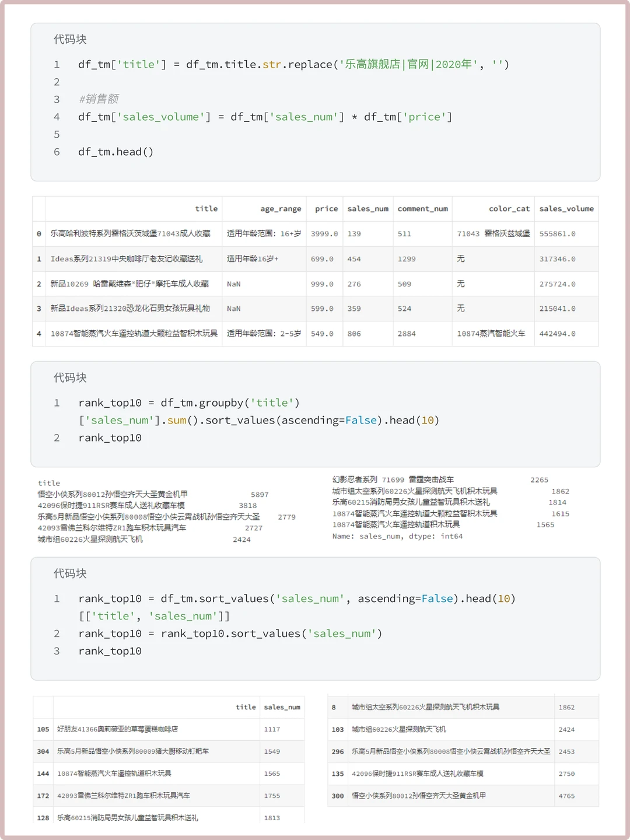Click the groupby output value 2727
This screenshot has width=630, height=840.
tap(254, 528)
